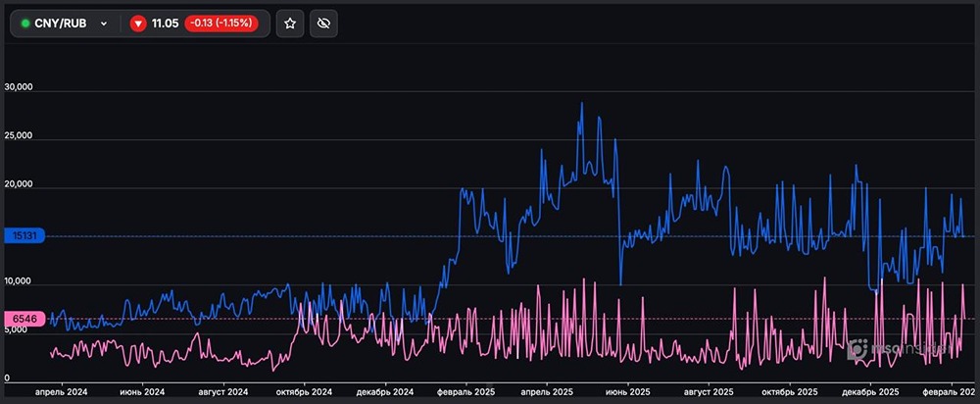The width and height of the screenshot is (980, 404).
Task: Click the green status dot beside CNY/RUB
Action: [25, 24]
